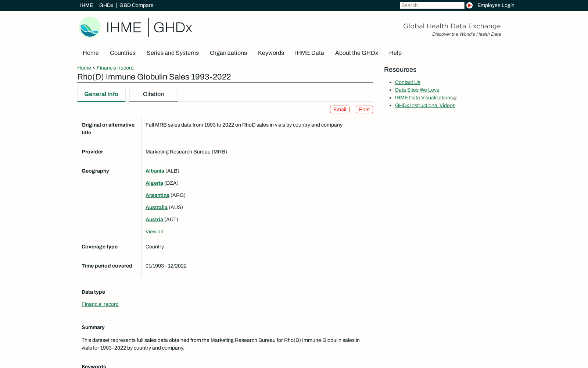
Task: Open the Organizations menu item
Action: (228, 53)
